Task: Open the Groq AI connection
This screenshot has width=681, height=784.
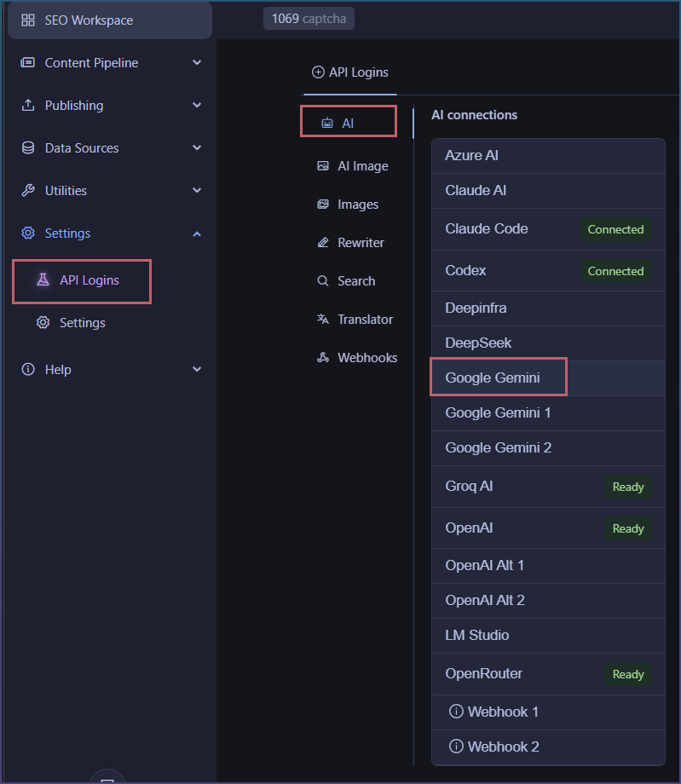Action: [x=548, y=487]
